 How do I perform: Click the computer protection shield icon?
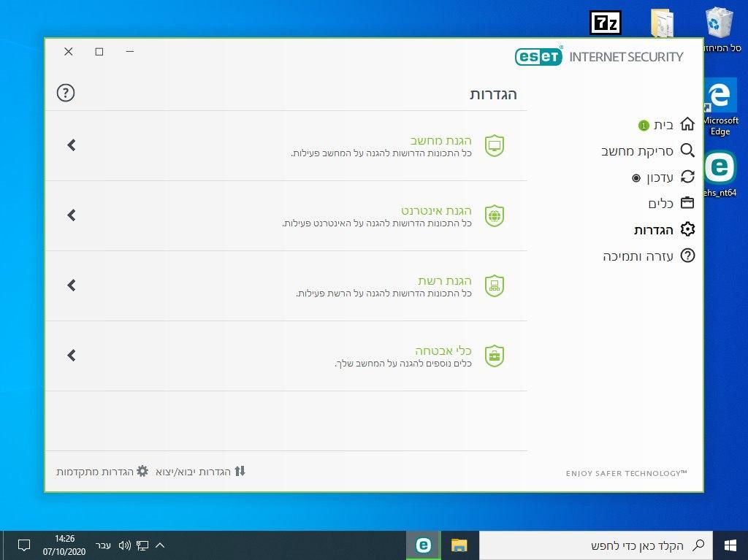pyautogui.click(x=495, y=145)
